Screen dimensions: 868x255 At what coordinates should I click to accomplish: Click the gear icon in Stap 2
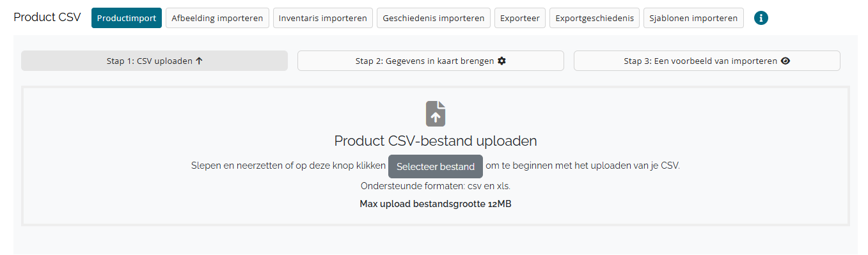click(x=501, y=61)
